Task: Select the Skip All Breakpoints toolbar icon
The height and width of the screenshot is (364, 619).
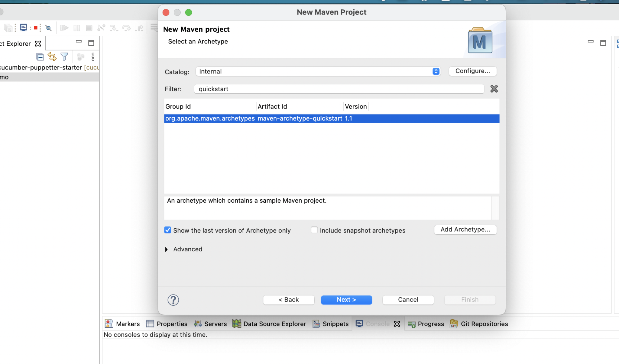Action: 48,28
